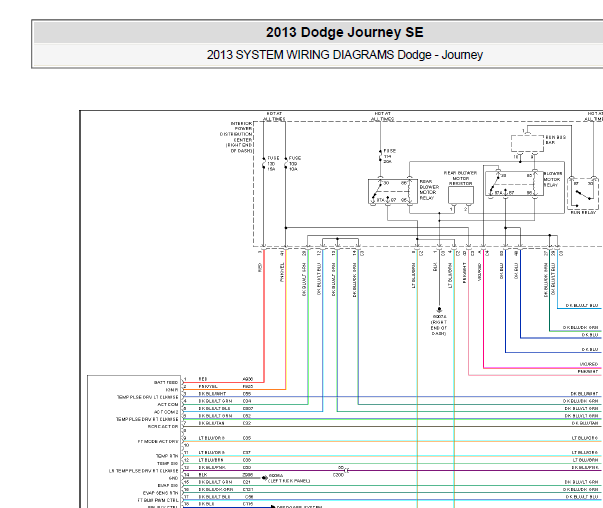Click the Run Bus Bar label
This screenshot has height=508, width=603.
pos(555,140)
